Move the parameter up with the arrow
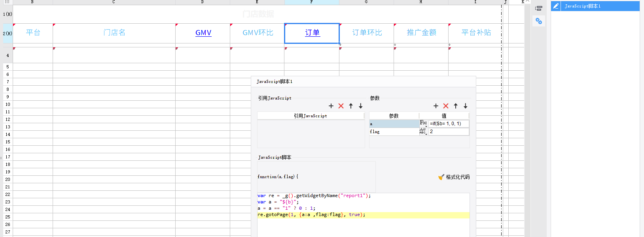644x237 pixels. [456, 106]
